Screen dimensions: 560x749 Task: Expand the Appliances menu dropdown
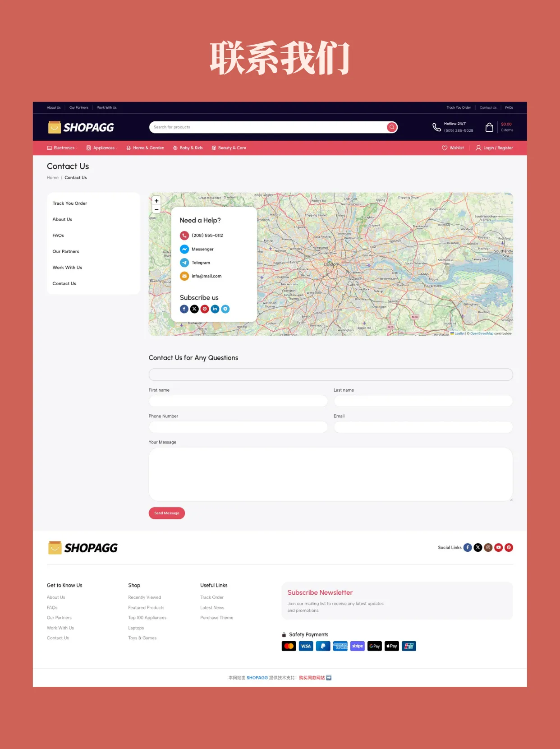(102, 148)
